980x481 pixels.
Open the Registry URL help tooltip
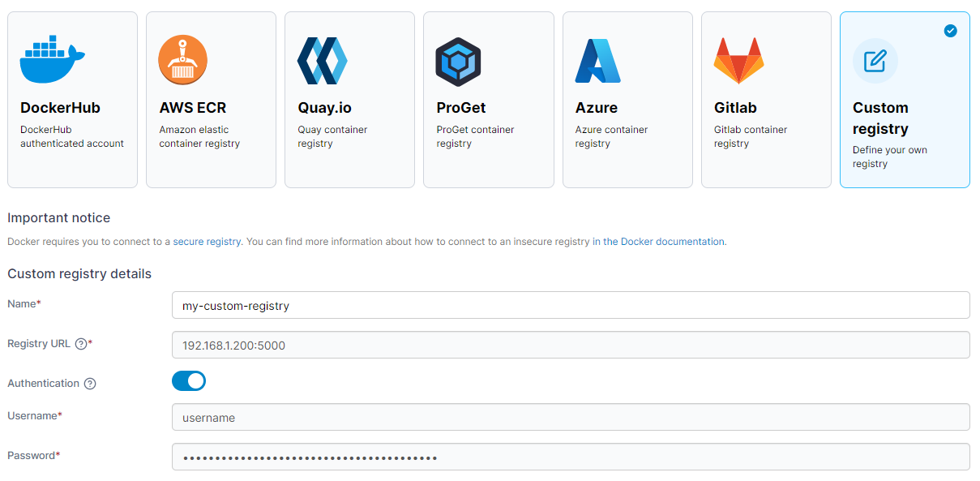tap(80, 343)
